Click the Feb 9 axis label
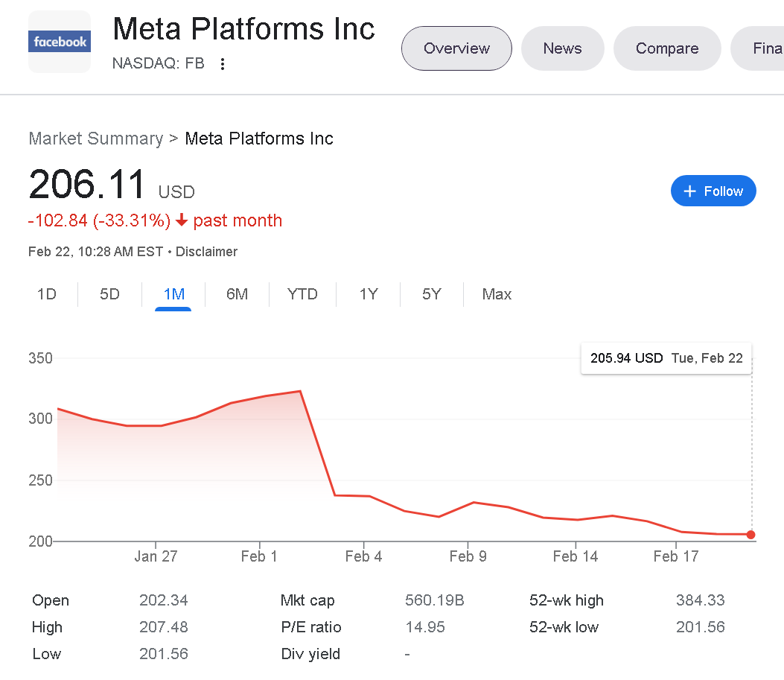 tap(468, 556)
